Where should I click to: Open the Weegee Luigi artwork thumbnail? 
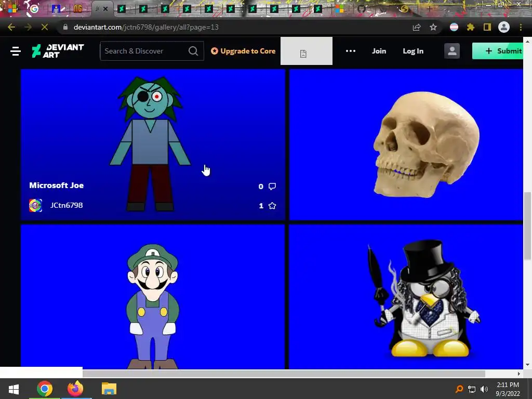click(x=153, y=297)
